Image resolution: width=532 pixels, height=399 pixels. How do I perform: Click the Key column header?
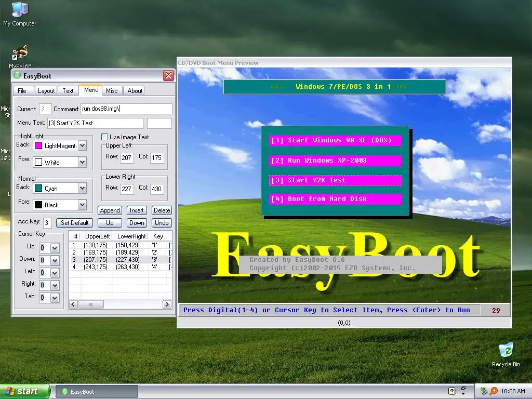[158, 236]
